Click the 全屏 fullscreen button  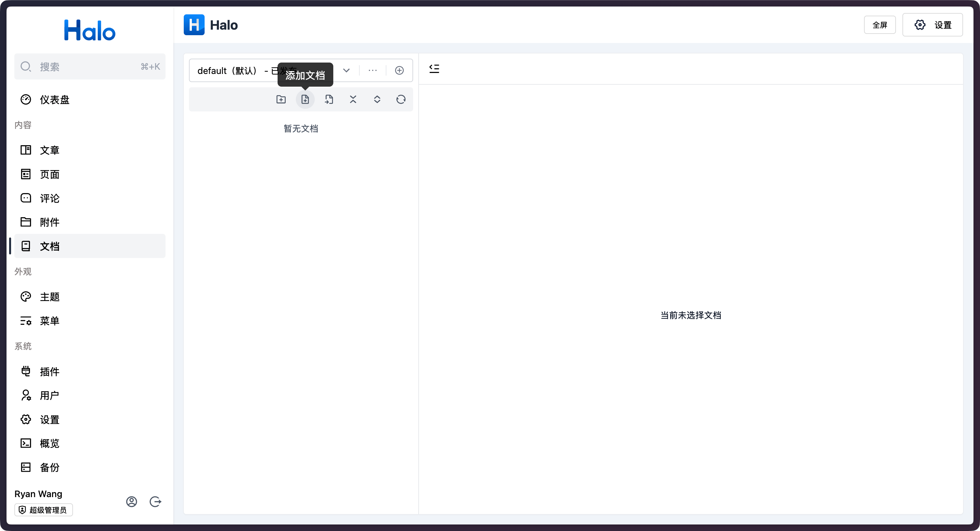pyautogui.click(x=880, y=25)
